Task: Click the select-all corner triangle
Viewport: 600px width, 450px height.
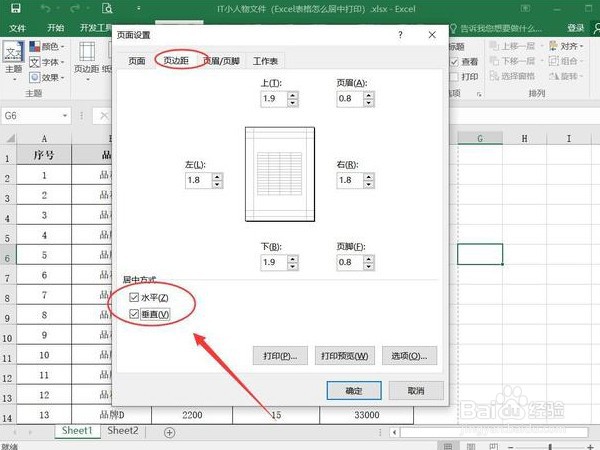Action: point(9,138)
